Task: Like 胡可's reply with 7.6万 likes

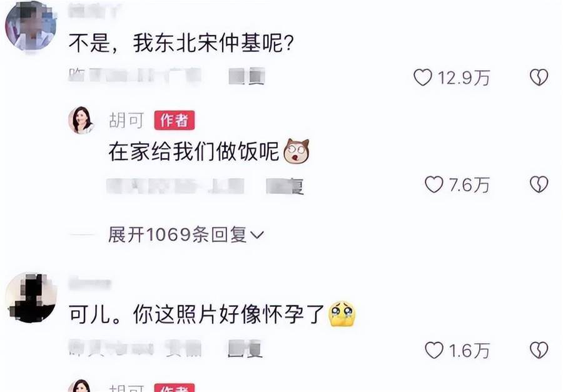Action: click(x=434, y=184)
